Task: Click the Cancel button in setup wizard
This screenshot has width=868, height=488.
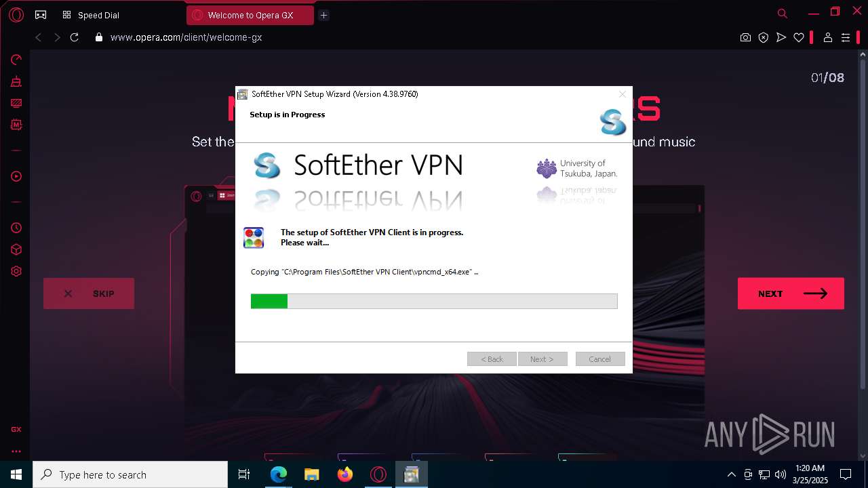Action: click(599, 359)
